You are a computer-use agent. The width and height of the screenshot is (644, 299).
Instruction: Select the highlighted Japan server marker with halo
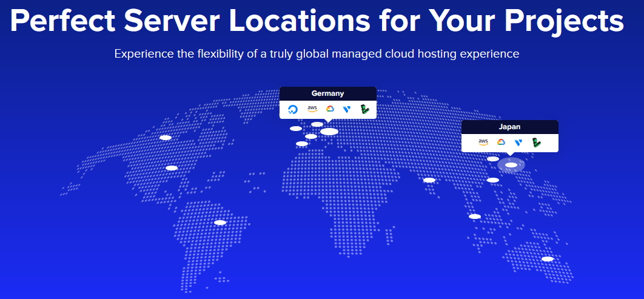point(511,165)
